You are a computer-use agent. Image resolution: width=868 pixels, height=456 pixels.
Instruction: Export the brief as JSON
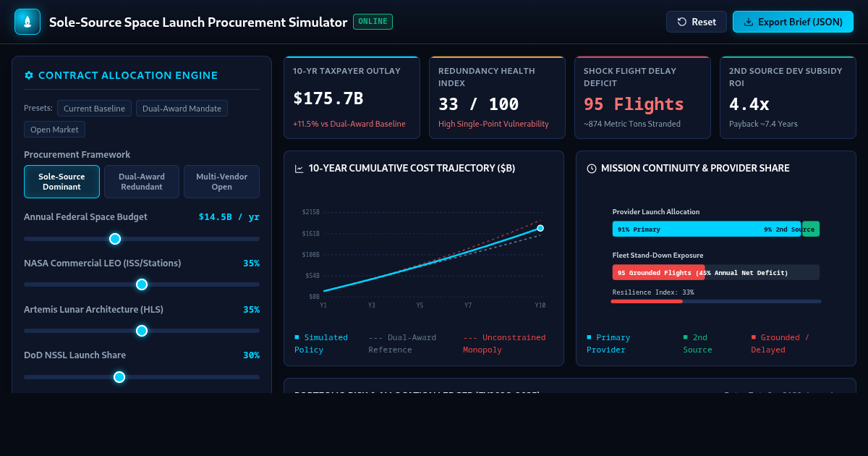pos(793,22)
